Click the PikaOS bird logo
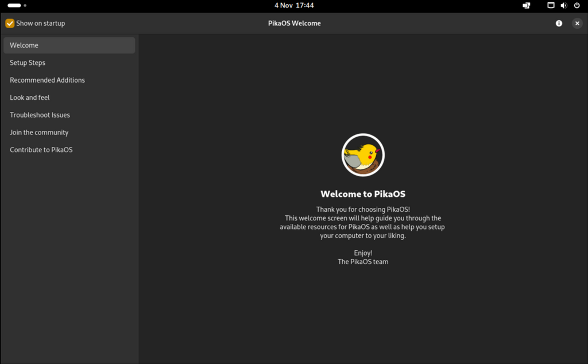 tap(363, 155)
